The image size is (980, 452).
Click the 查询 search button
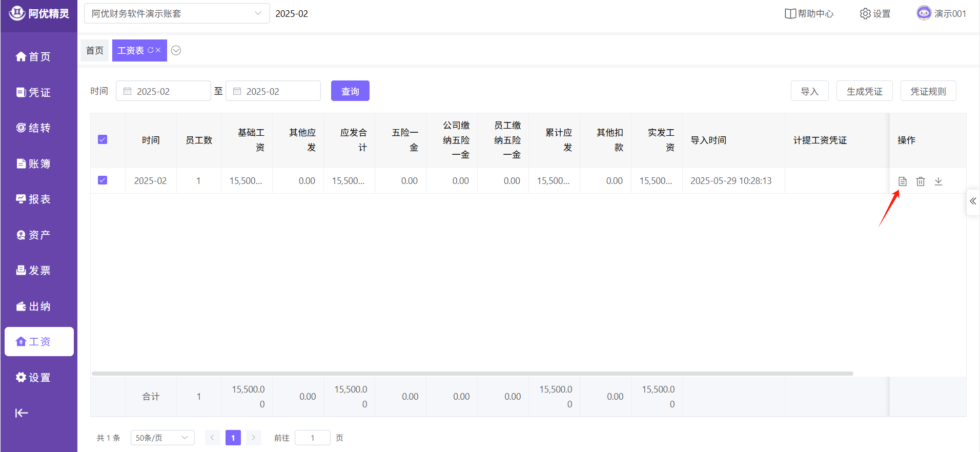pos(350,91)
